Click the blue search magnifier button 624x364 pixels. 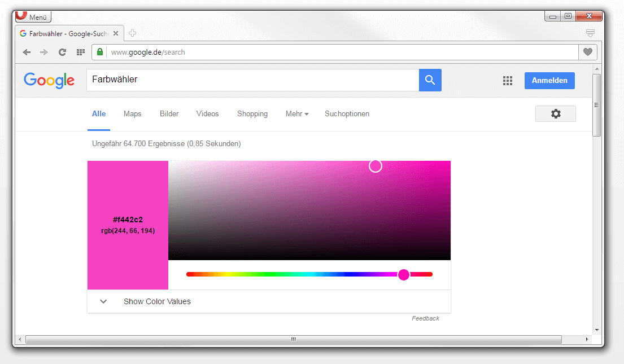point(430,80)
